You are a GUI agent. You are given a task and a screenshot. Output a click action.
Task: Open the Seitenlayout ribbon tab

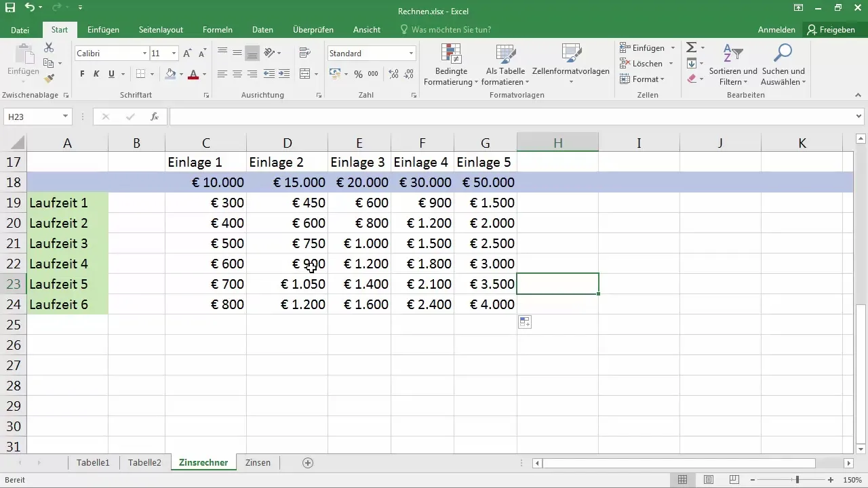161,30
